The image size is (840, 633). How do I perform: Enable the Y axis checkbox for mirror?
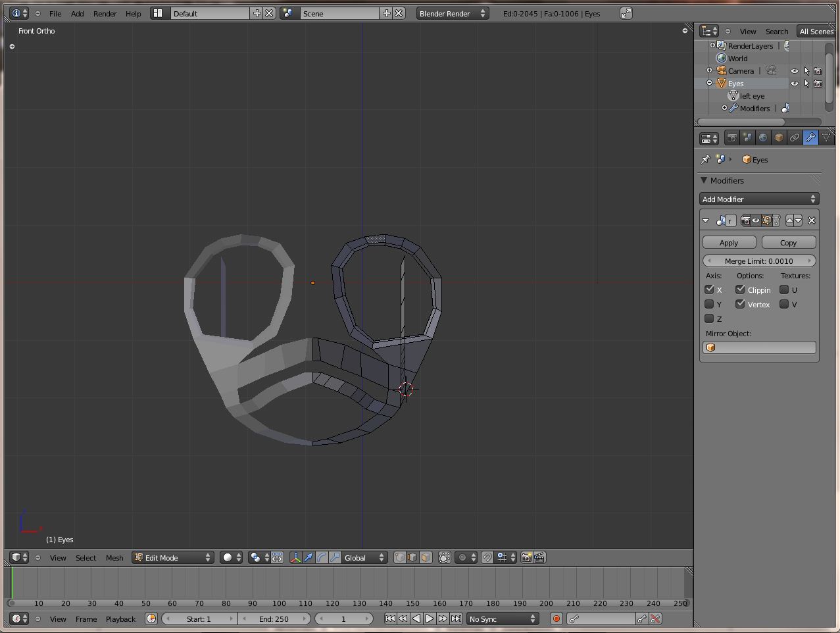pyautogui.click(x=709, y=304)
